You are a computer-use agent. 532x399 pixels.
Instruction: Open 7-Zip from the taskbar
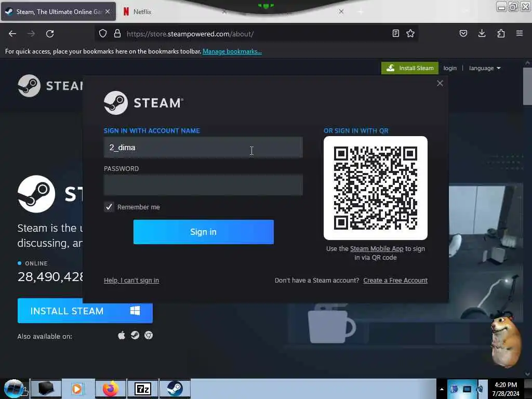point(143,389)
